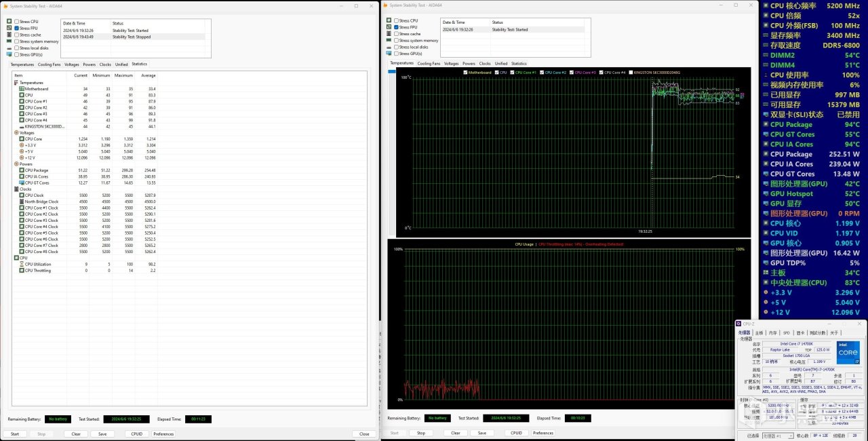Click the CPU-Z title bar app icon

click(x=739, y=324)
